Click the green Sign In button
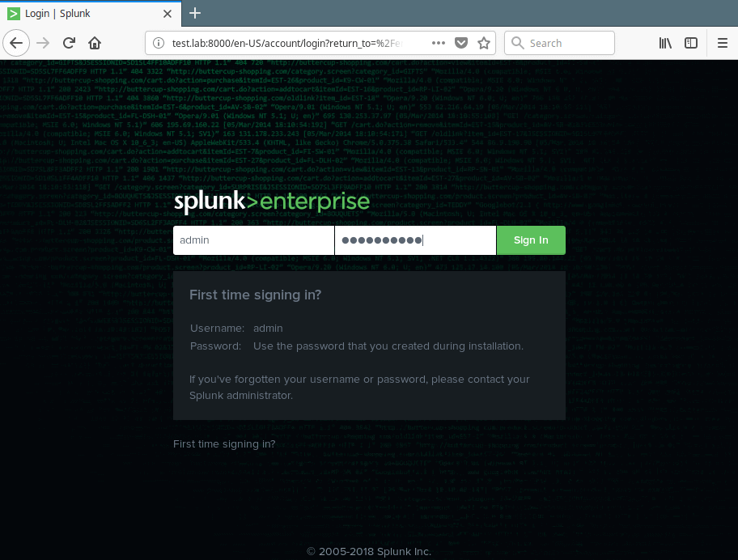This screenshot has width=738, height=560. coord(530,240)
